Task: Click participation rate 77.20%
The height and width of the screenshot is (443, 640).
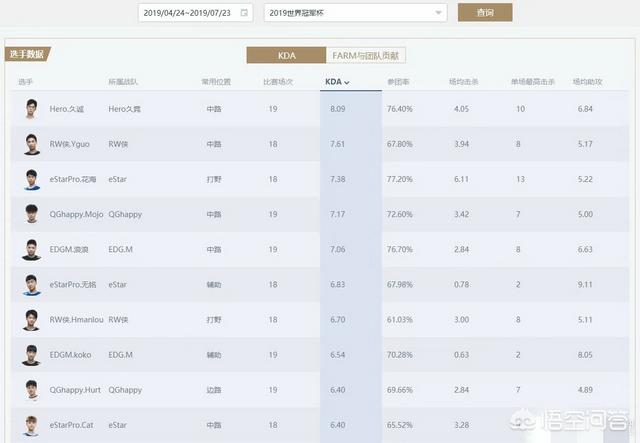Action: pyautogui.click(x=400, y=179)
